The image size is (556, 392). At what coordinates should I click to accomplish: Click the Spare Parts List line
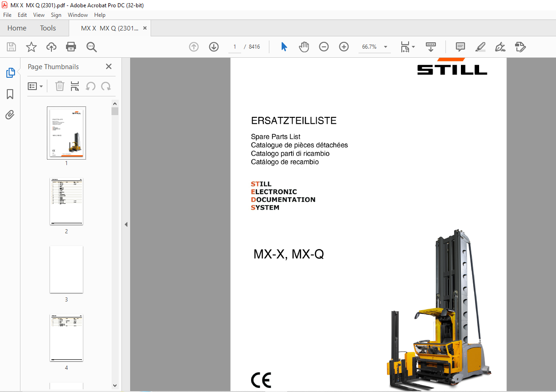click(x=276, y=136)
